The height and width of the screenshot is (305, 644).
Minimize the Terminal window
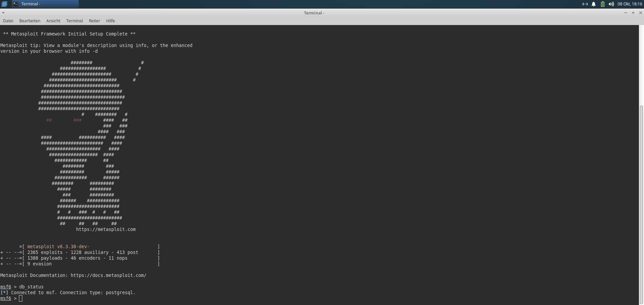pyautogui.click(x=625, y=13)
